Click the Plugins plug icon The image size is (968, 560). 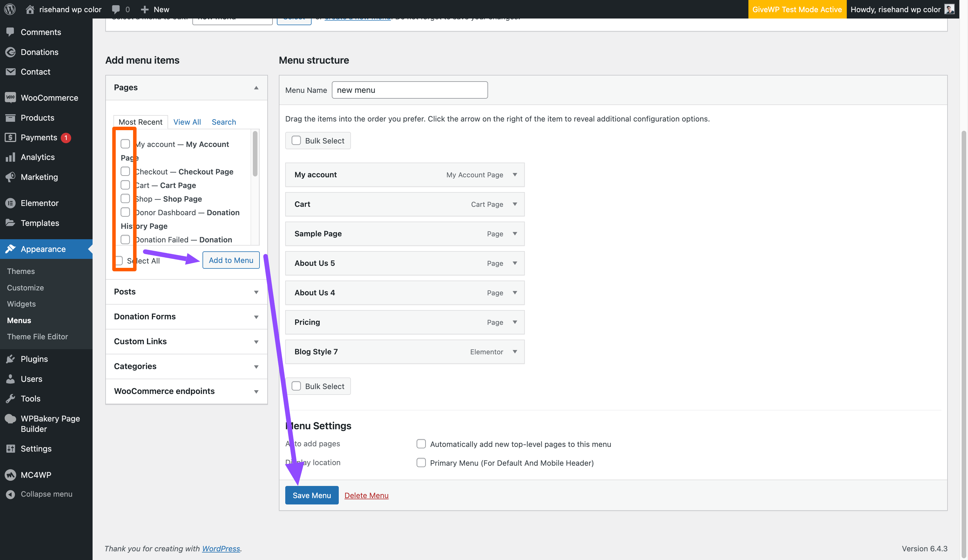click(x=10, y=359)
